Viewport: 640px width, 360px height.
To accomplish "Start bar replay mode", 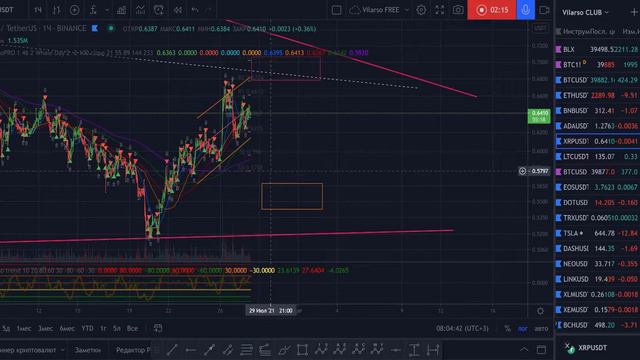I will 178,10.
